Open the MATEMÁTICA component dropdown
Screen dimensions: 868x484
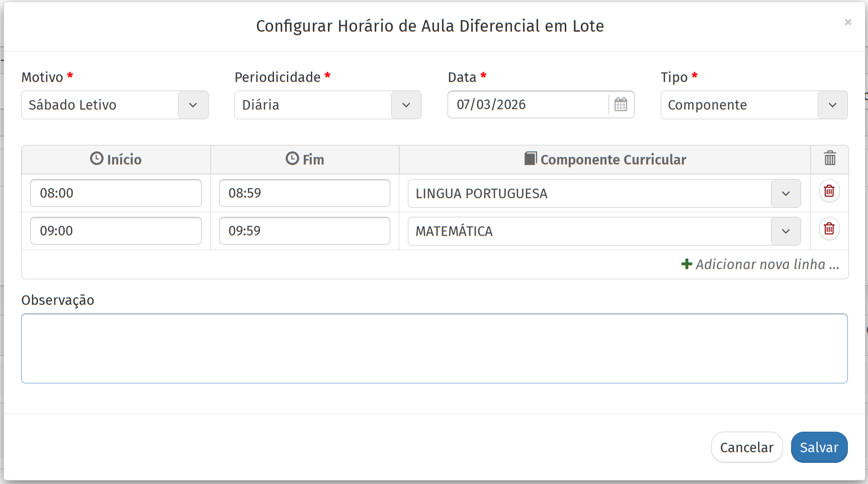coord(786,231)
